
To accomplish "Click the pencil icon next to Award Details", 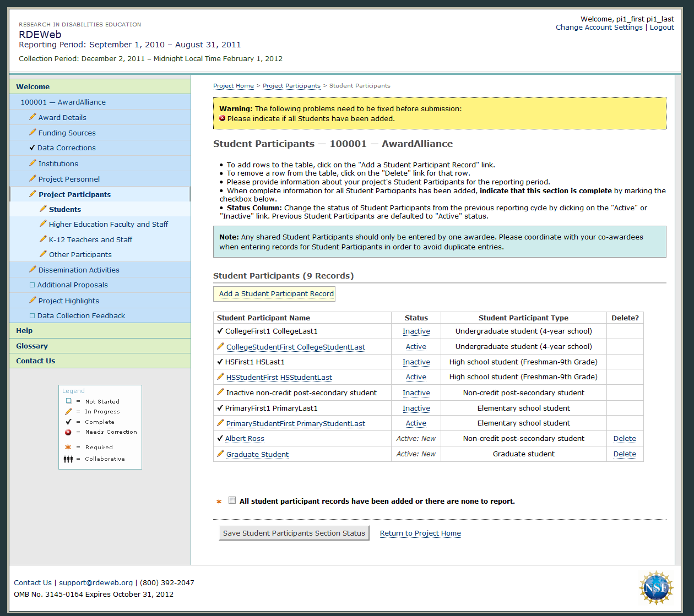I will pos(32,117).
